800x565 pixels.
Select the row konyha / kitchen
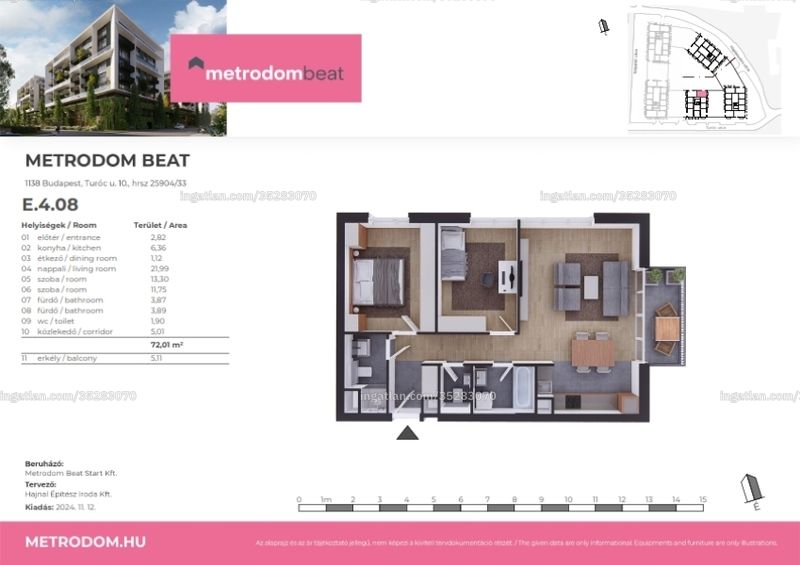click(x=125, y=248)
